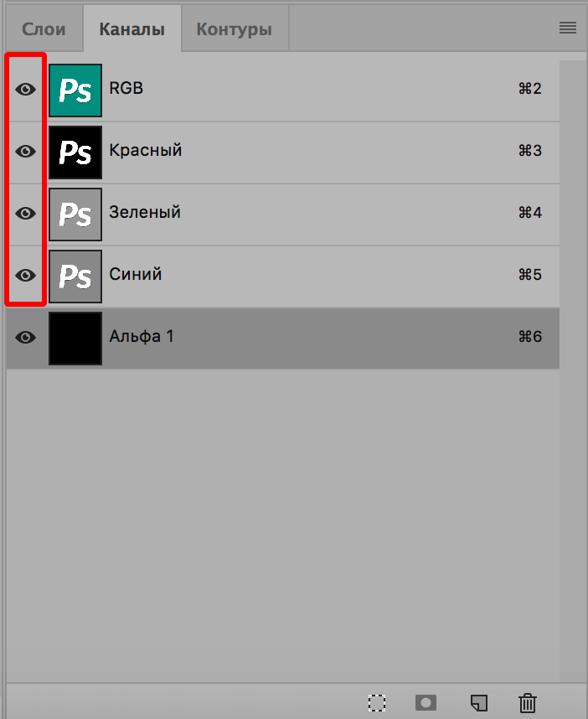Click the ⌘6 shortcut label on Альфа 1

(x=531, y=337)
